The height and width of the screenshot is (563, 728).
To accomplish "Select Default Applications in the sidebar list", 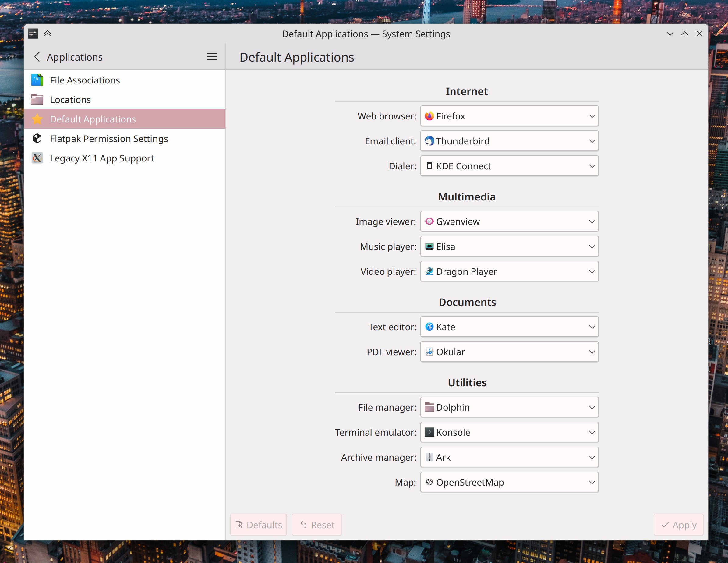I will pyautogui.click(x=93, y=119).
